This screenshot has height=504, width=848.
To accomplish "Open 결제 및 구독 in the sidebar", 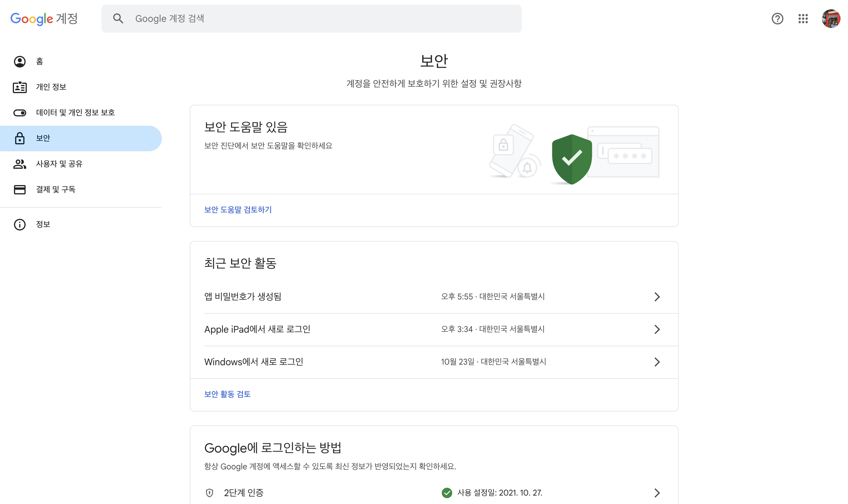I will pos(81,189).
